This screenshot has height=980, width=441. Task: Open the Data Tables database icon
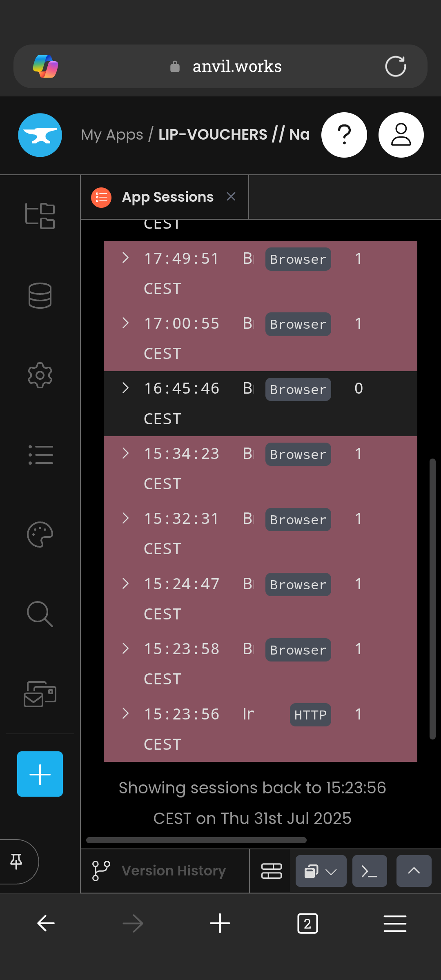pos(40,295)
